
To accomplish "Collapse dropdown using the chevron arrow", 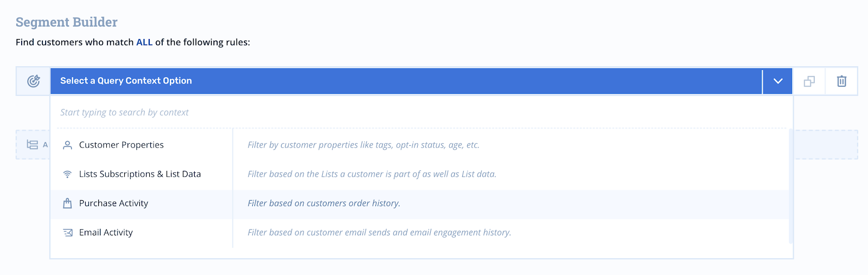I will [x=778, y=81].
